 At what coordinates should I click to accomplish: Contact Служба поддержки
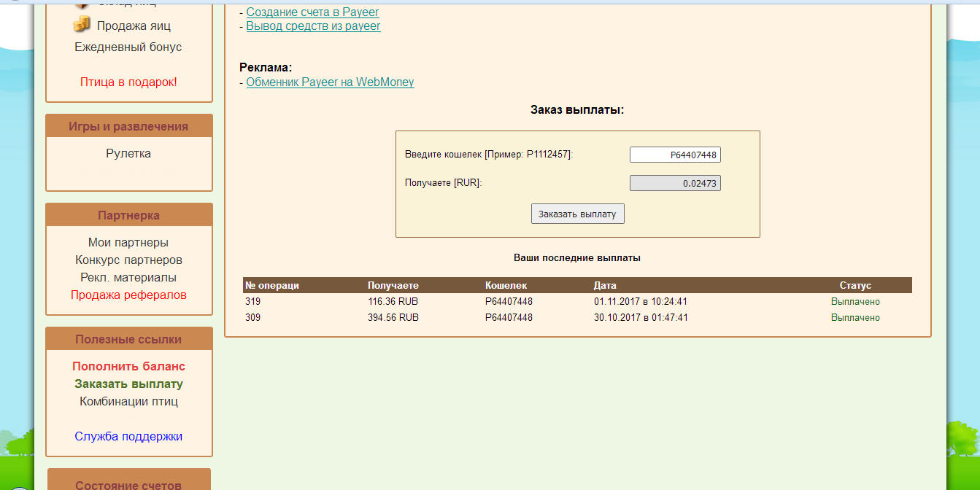128,436
